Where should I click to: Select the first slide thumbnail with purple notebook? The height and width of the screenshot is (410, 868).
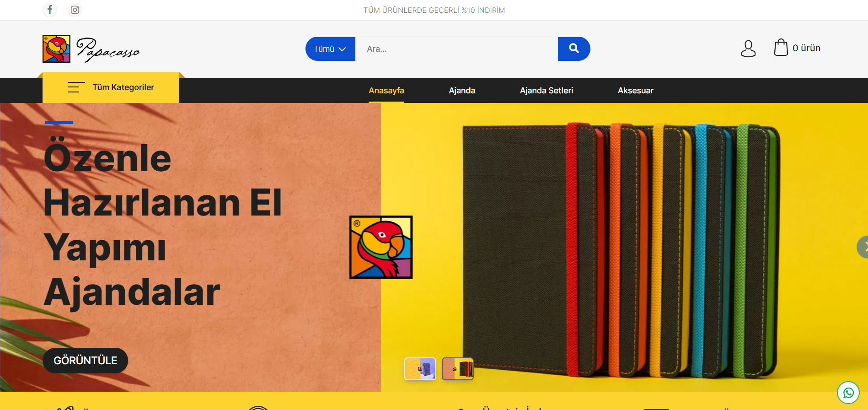point(420,369)
